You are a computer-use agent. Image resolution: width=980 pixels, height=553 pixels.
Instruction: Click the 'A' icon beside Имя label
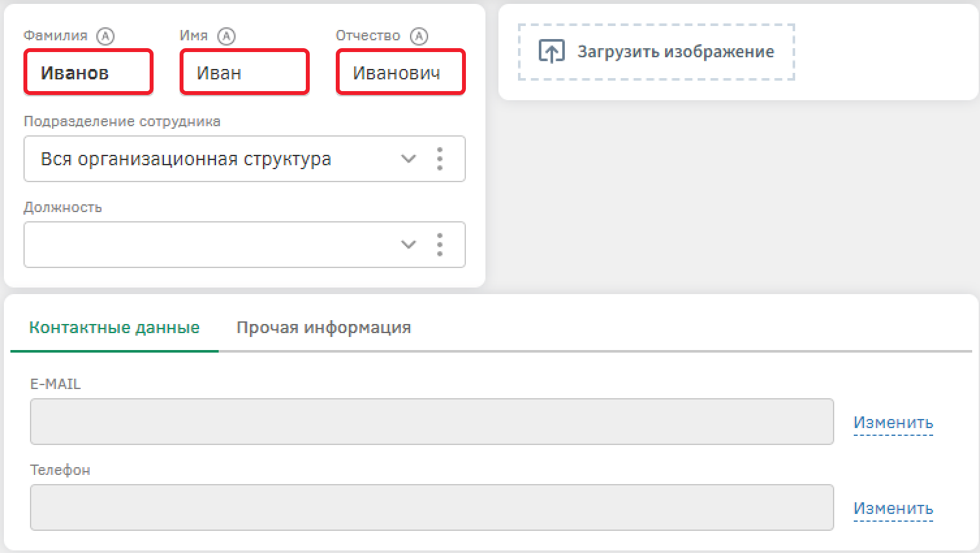pyautogui.click(x=226, y=36)
